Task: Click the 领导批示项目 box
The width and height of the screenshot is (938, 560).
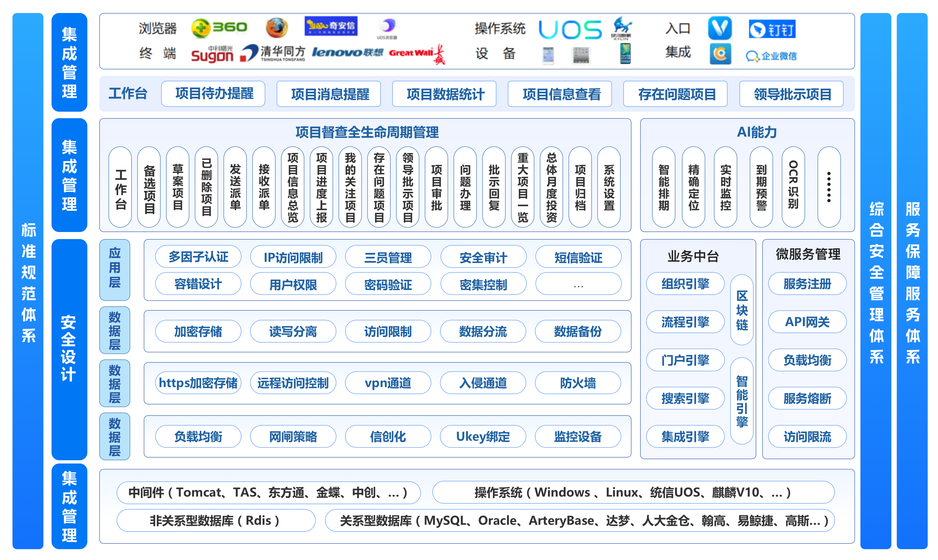Action: click(x=792, y=94)
